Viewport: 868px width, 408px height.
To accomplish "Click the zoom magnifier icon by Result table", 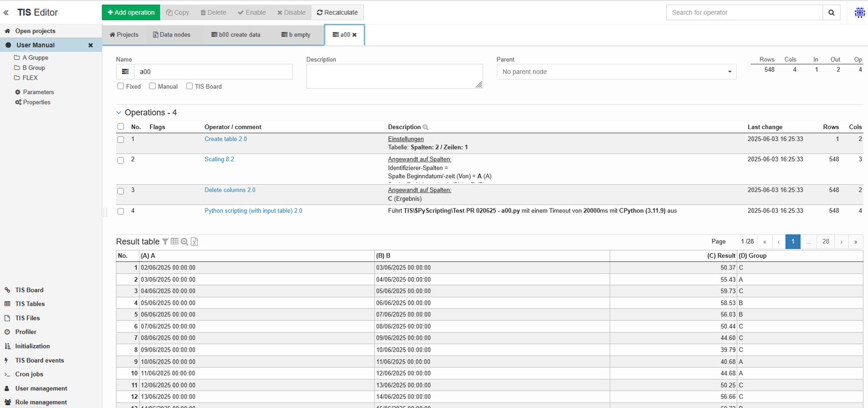I will [x=184, y=242].
